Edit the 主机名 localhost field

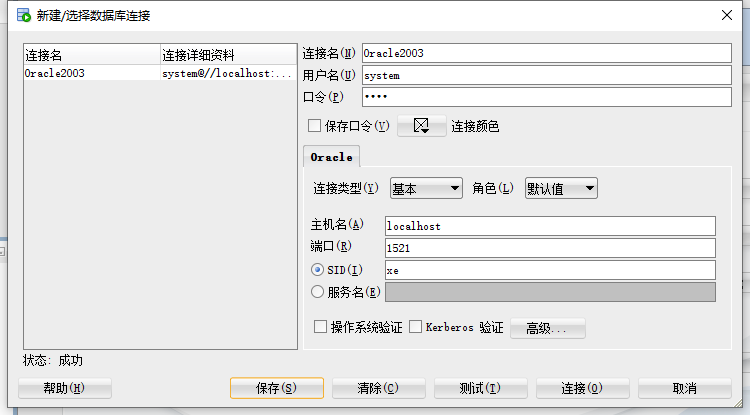point(550,226)
